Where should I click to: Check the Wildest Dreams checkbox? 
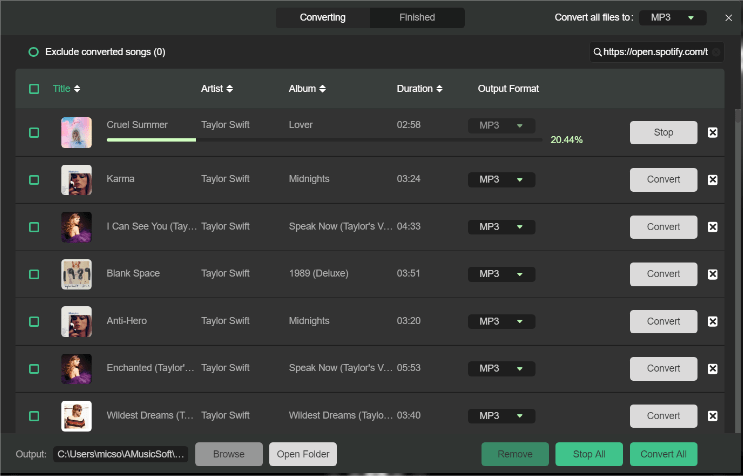[x=34, y=416]
